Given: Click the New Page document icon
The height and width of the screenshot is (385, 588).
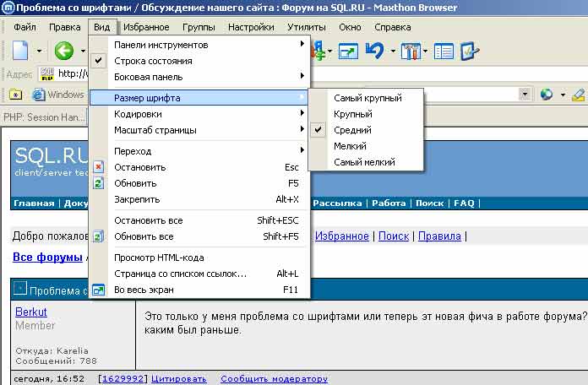Looking at the screenshot, I should click(x=20, y=52).
